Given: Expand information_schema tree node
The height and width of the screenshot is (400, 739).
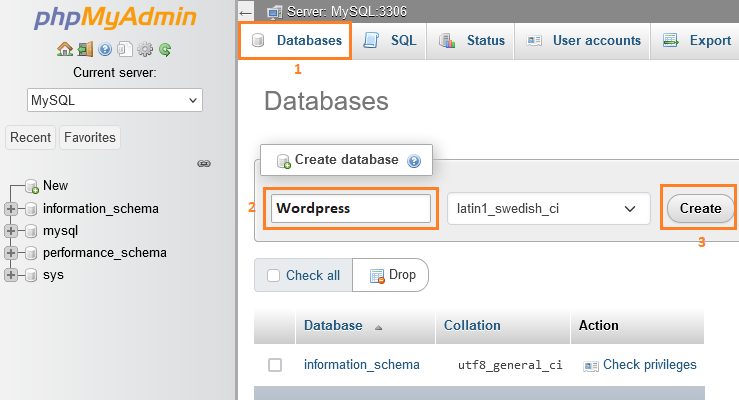Looking at the screenshot, I should click(11, 209).
